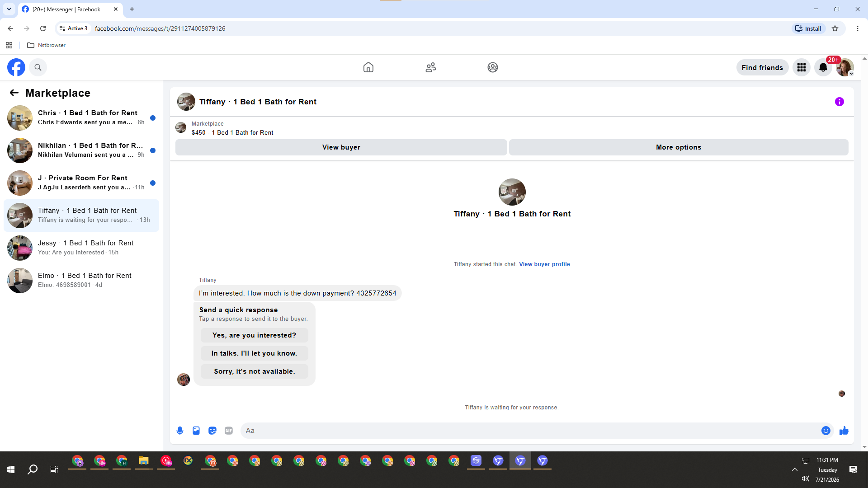Open Windows taskbar search

pos(33,469)
